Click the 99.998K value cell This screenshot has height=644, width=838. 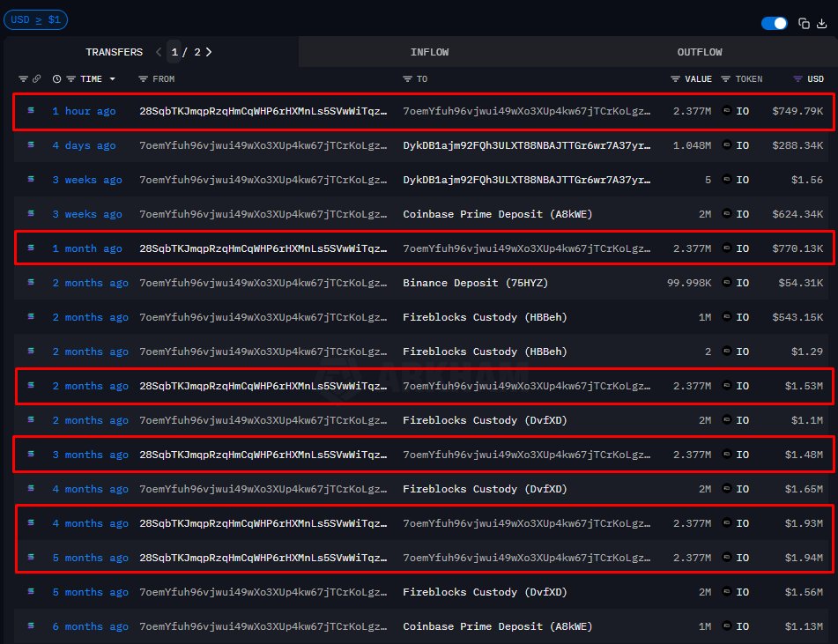coord(689,283)
